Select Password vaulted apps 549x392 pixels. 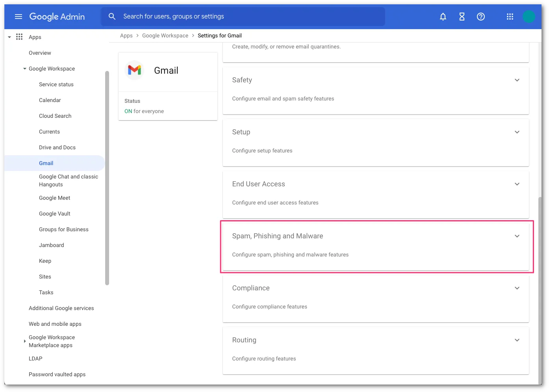click(57, 374)
